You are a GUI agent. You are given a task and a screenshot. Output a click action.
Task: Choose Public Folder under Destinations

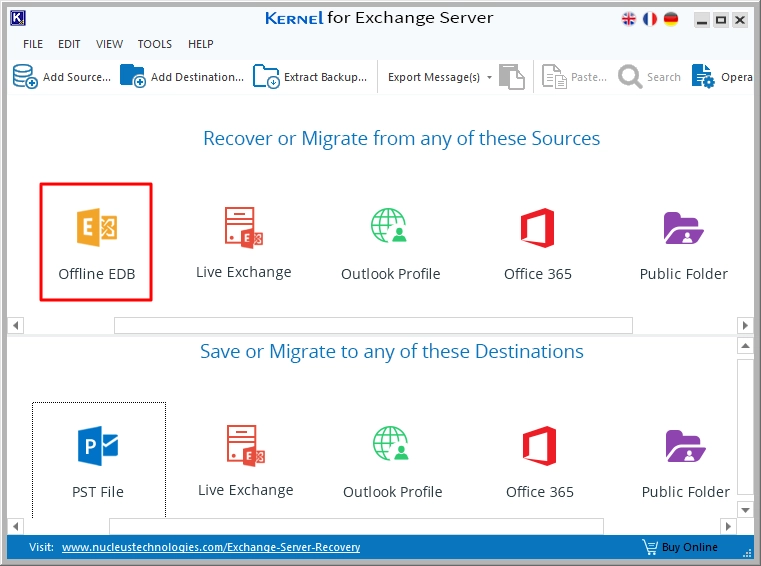point(685,464)
